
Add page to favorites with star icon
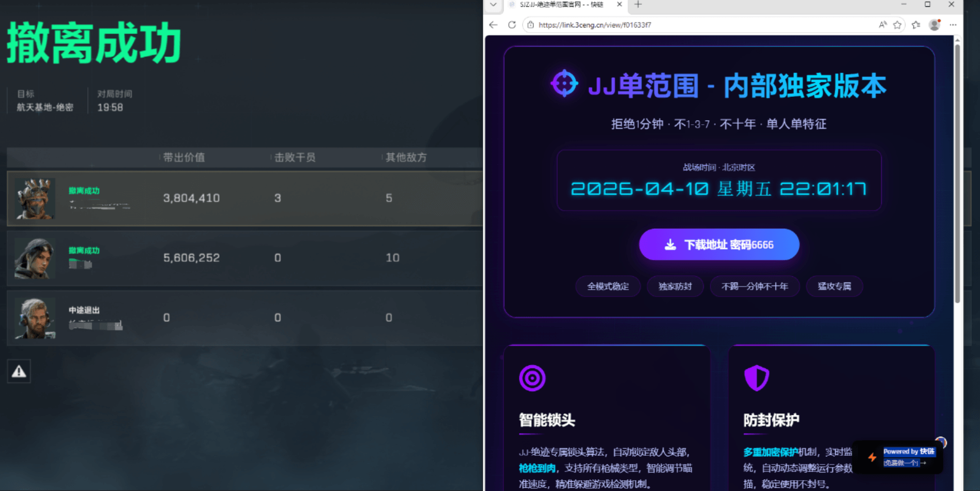coord(897,25)
